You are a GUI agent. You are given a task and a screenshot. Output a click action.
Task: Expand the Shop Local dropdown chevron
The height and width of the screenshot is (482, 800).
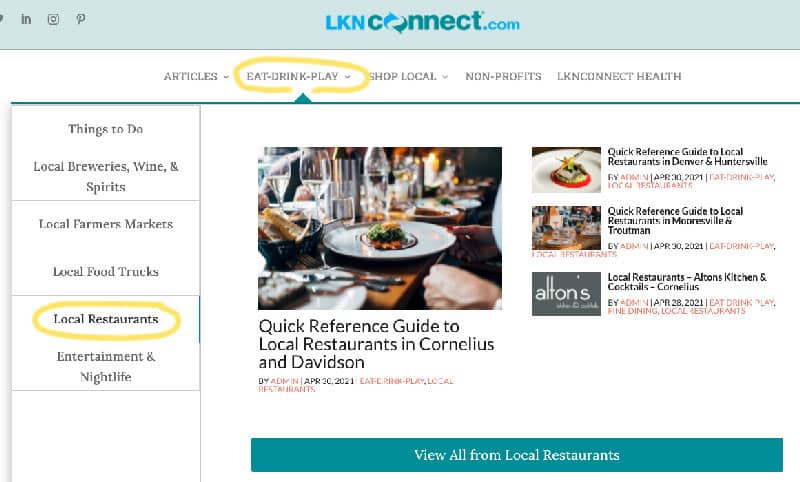point(445,77)
